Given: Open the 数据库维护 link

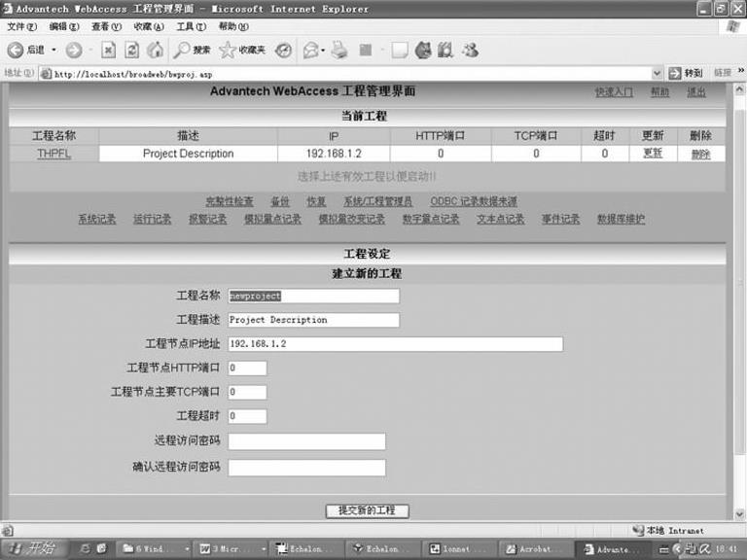Looking at the screenshot, I should coord(621,219).
